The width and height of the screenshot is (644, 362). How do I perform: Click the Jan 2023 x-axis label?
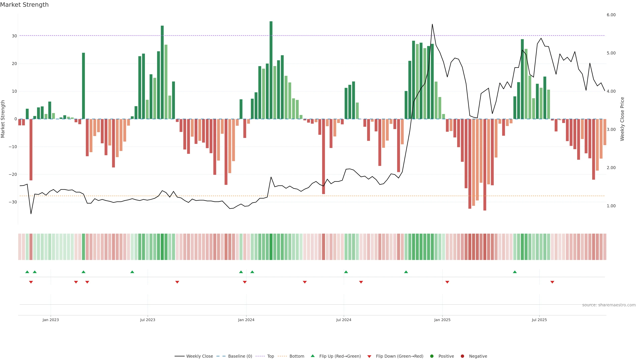click(x=51, y=320)
